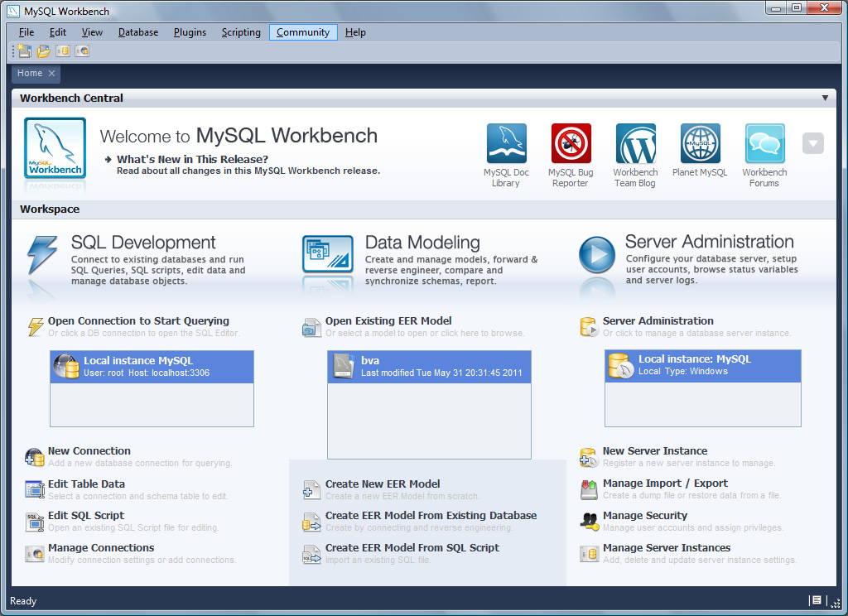Click the Manage Security link
This screenshot has width=848, height=616.
(x=645, y=516)
